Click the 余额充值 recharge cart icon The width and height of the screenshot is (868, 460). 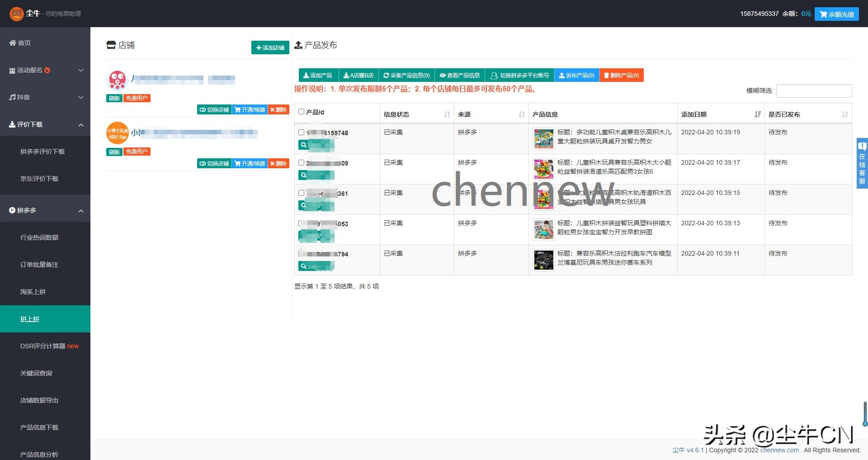(x=824, y=14)
